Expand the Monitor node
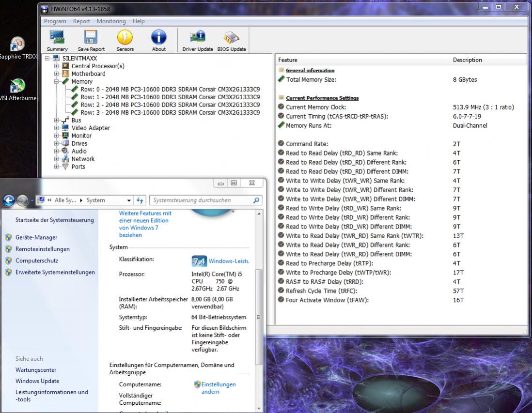Viewport: 532px width, 413px height. [56, 136]
